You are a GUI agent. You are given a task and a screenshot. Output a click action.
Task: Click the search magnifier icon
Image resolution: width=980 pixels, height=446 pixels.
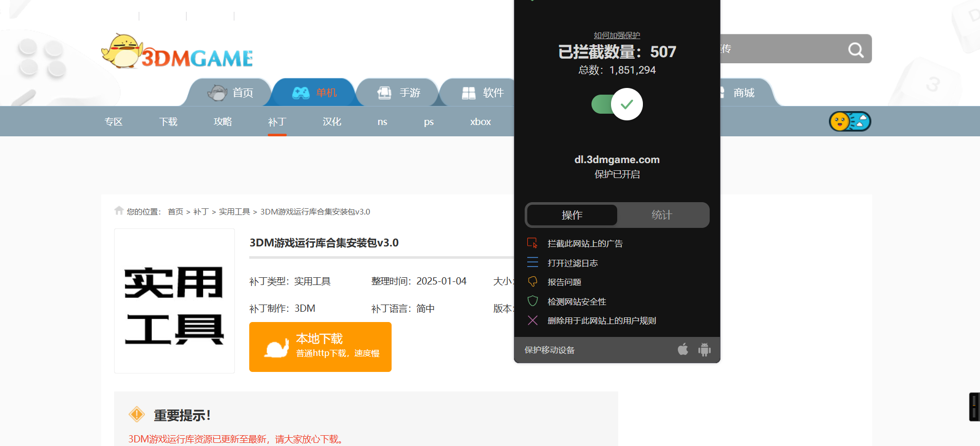(855, 50)
